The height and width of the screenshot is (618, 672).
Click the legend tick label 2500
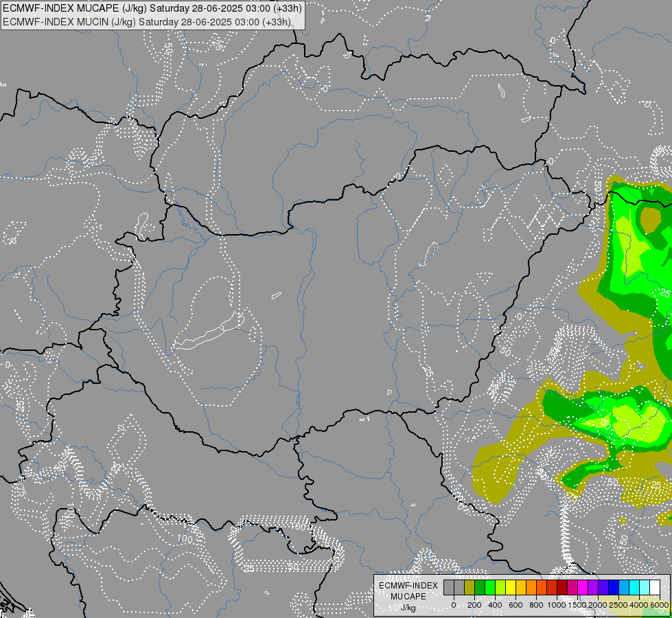coord(618,605)
